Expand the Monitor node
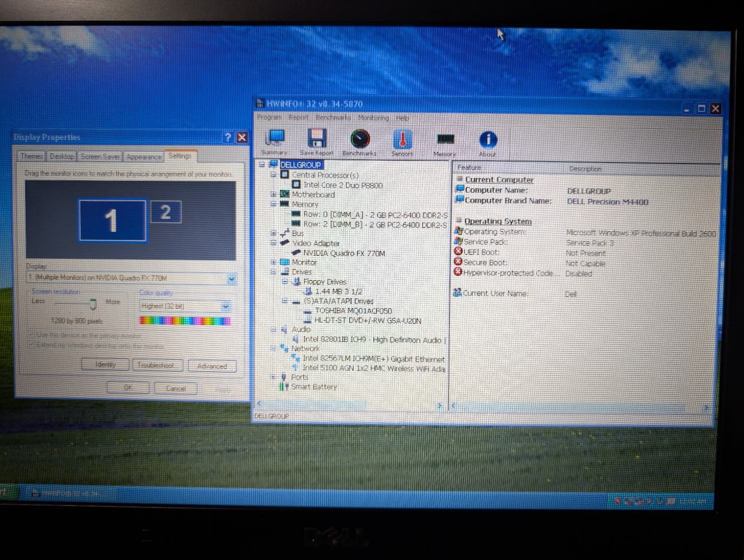 pyautogui.click(x=273, y=262)
